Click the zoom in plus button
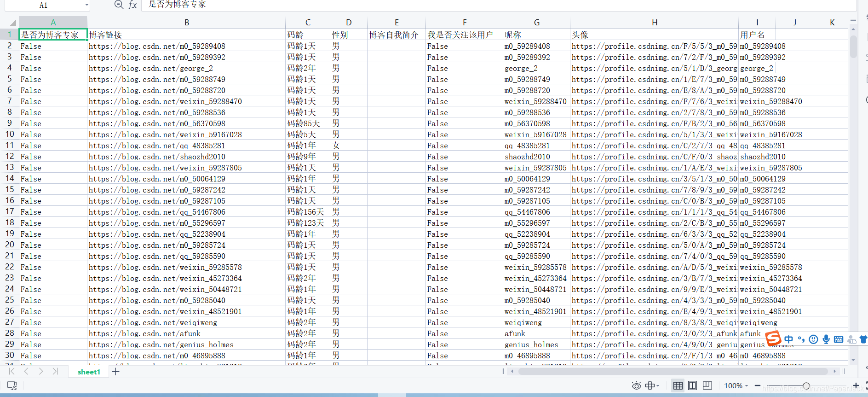 856,385
